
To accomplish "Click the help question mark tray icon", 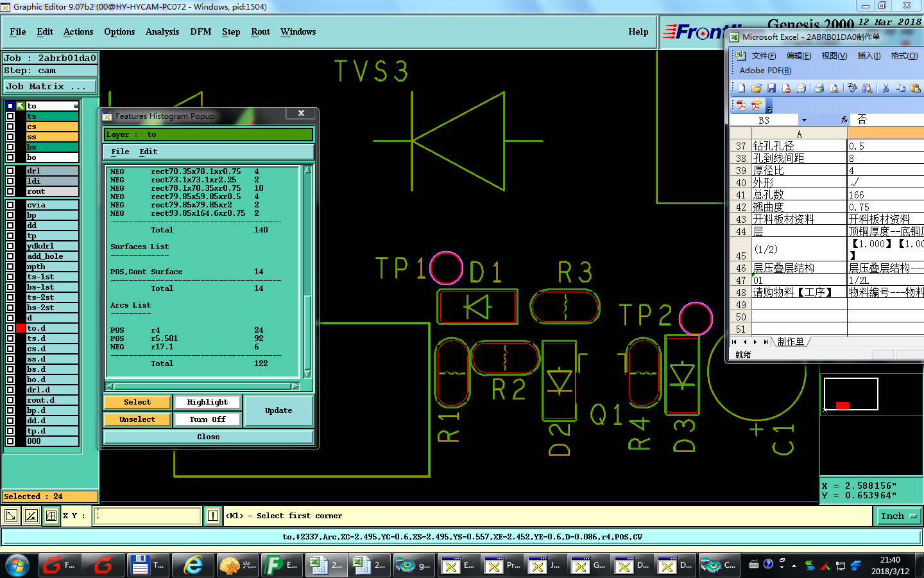I will pyautogui.click(x=768, y=565).
